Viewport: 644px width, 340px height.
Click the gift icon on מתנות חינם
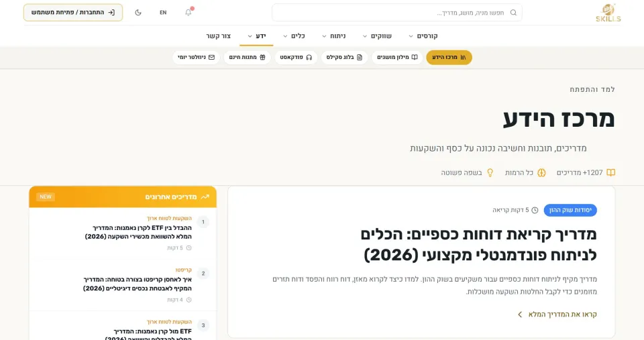pyautogui.click(x=262, y=58)
